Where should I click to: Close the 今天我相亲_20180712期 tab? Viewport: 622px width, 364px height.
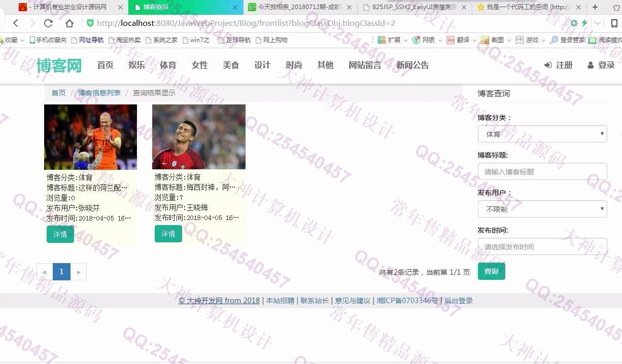pyautogui.click(x=349, y=7)
